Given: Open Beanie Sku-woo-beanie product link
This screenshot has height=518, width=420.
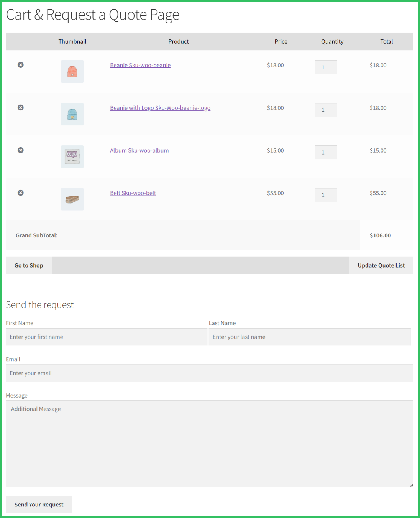Looking at the screenshot, I should coord(140,65).
